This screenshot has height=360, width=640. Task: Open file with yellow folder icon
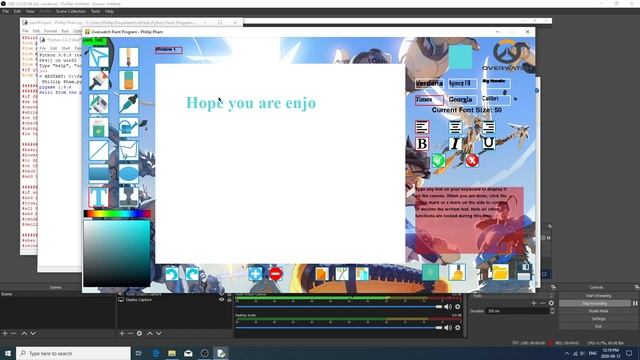[500, 272]
